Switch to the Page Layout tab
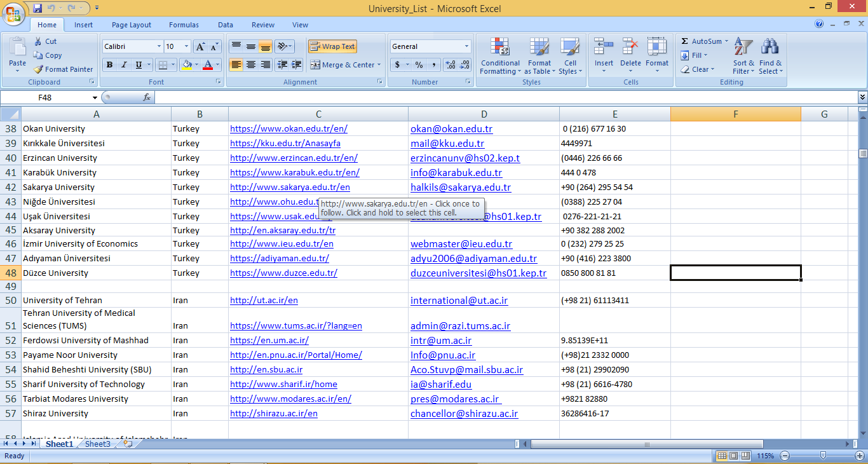 [132, 25]
